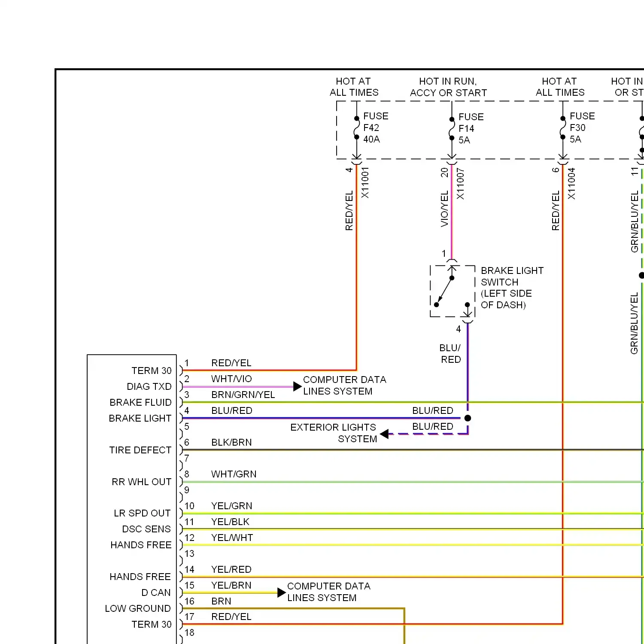Click the arrow after WHT/VIO wire
The image size is (644, 644).
(298, 386)
